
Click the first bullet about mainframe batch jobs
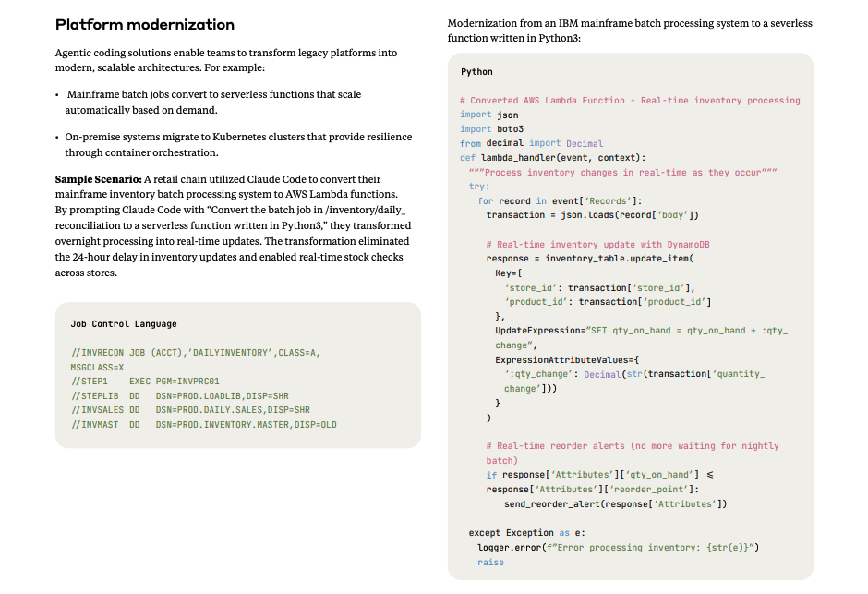[x=212, y=102]
